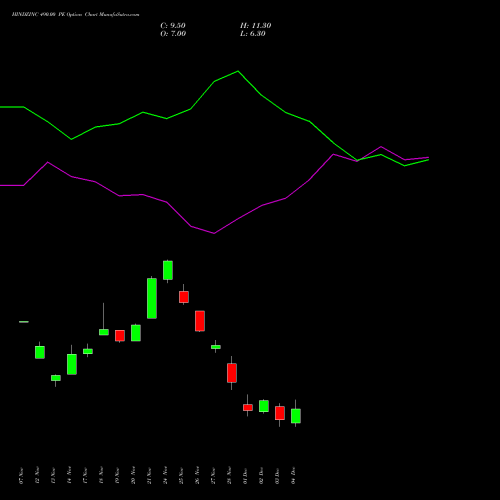Screen dimensions: 500x500
Task: Click the '02 Dec' date label
Action: (261, 475)
